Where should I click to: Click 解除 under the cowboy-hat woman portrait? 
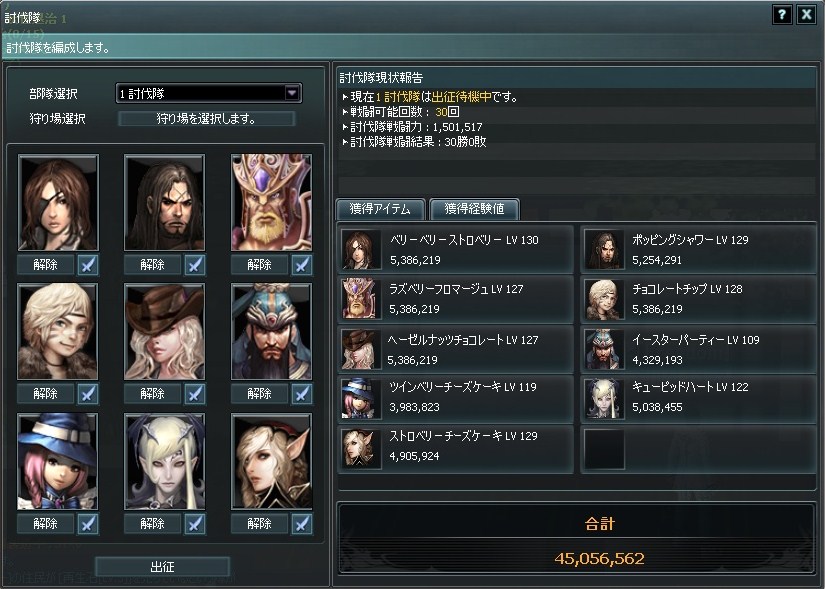153,394
